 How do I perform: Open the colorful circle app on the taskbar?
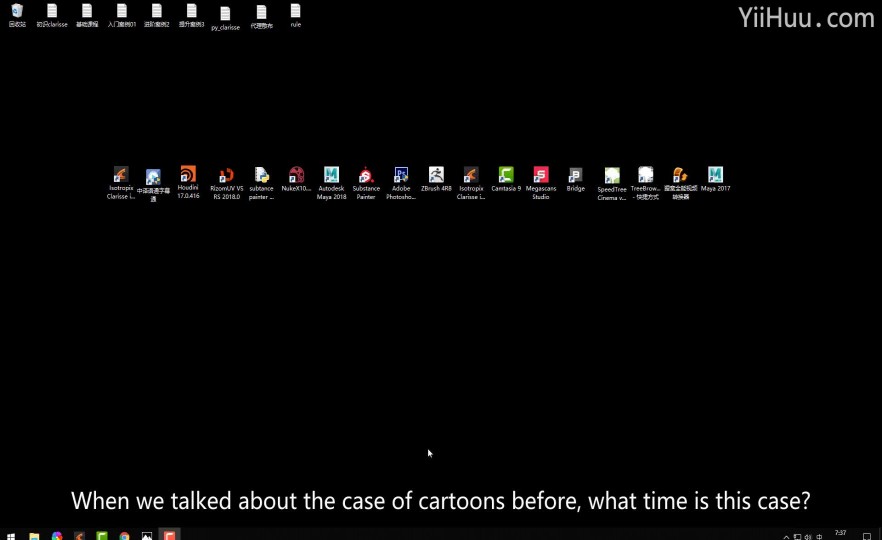click(x=57, y=535)
